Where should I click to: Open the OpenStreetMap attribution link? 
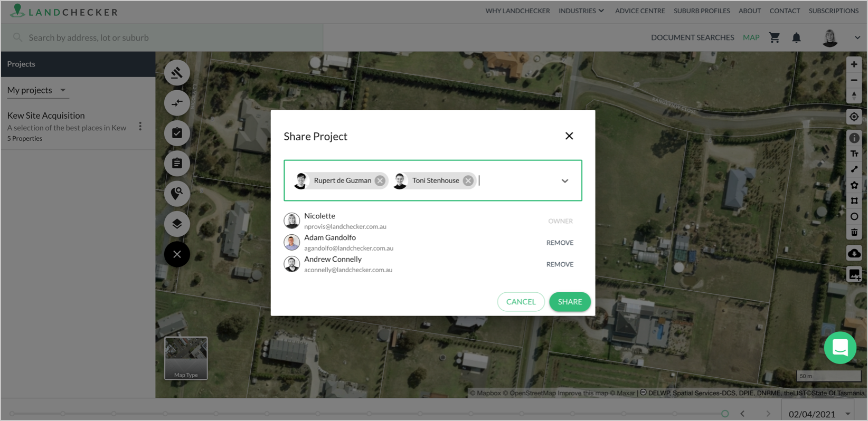pyautogui.click(x=530, y=393)
